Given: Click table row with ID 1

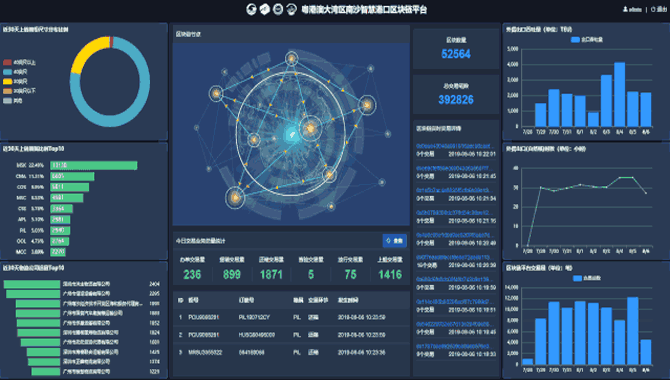Looking at the screenshot, I should pos(291,318).
